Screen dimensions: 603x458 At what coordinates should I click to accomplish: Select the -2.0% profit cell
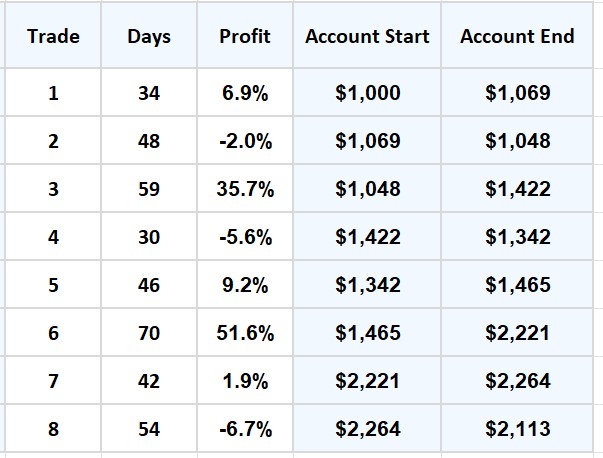pyautogui.click(x=245, y=141)
